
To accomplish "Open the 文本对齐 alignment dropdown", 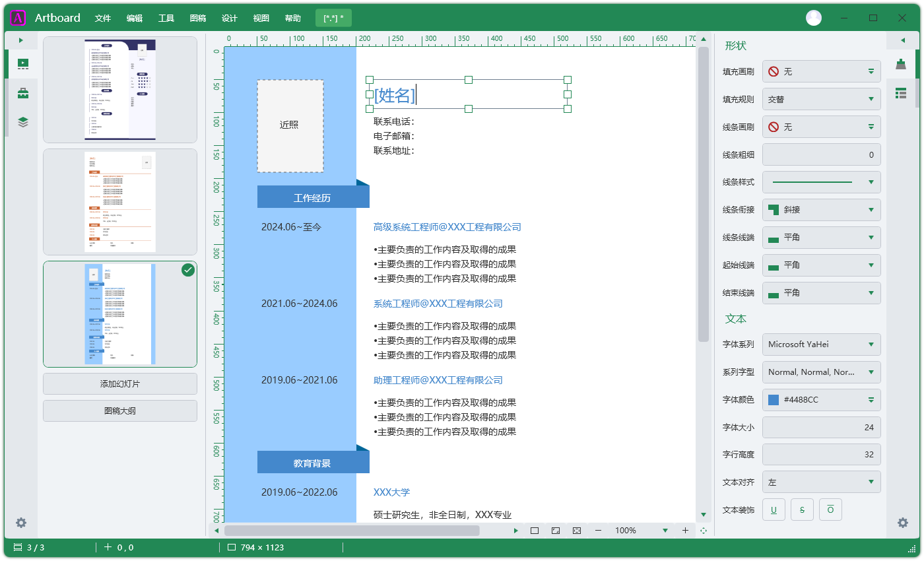I will click(x=821, y=482).
